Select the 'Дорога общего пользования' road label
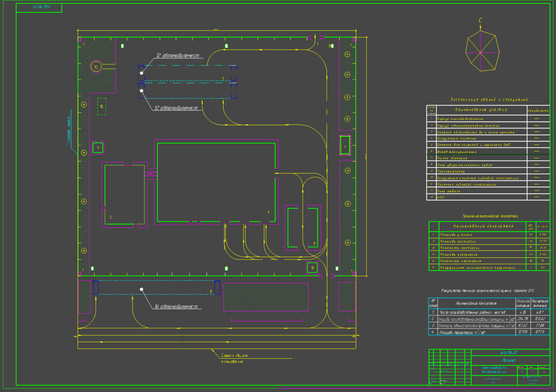This screenshot has height=392, width=556. (x=234, y=358)
